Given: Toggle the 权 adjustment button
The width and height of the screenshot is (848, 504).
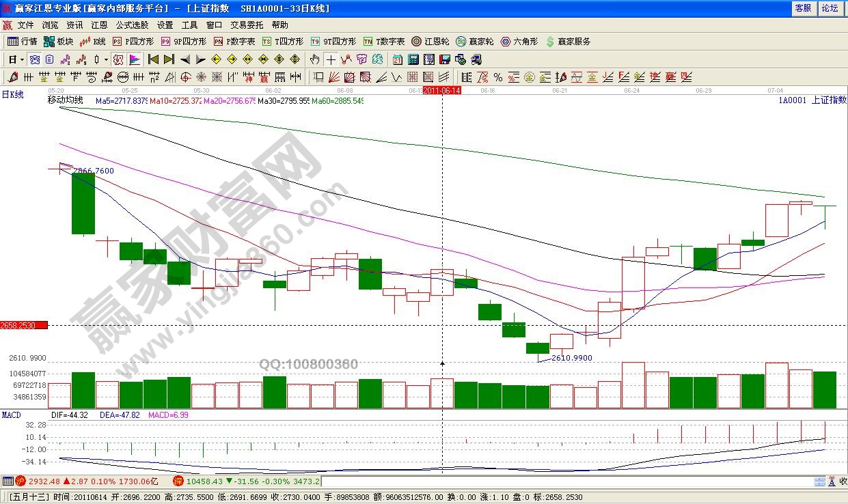Looking at the screenshot, I should (x=118, y=59).
